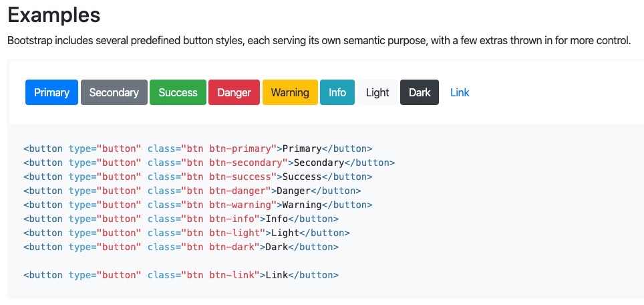Click the btn-primary code line
644x305 pixels.
point(198,148)
